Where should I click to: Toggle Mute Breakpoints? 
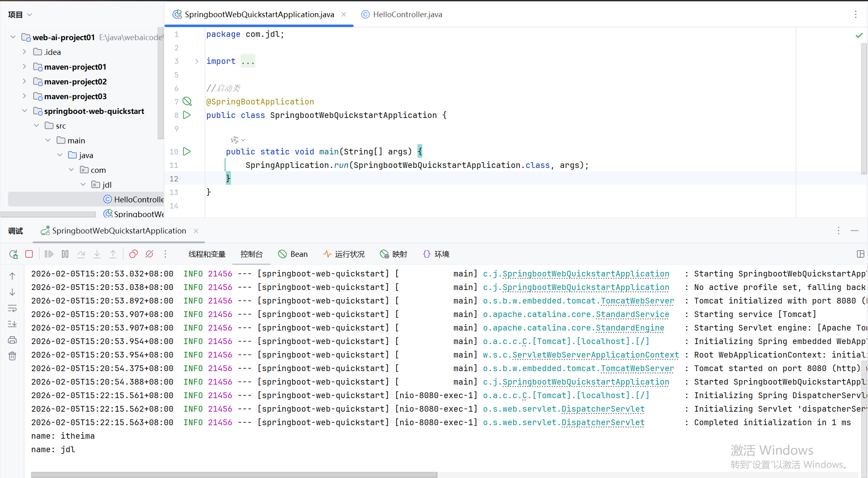149,254
